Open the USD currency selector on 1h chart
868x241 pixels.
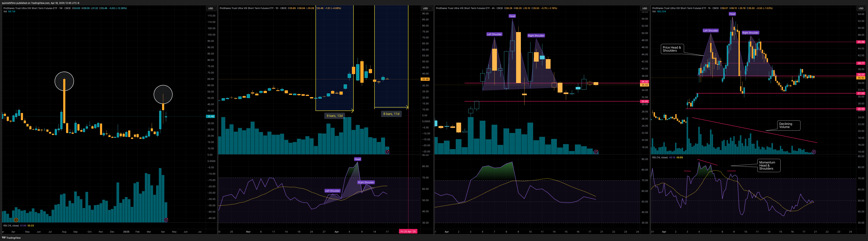click(x=861, y=8)
